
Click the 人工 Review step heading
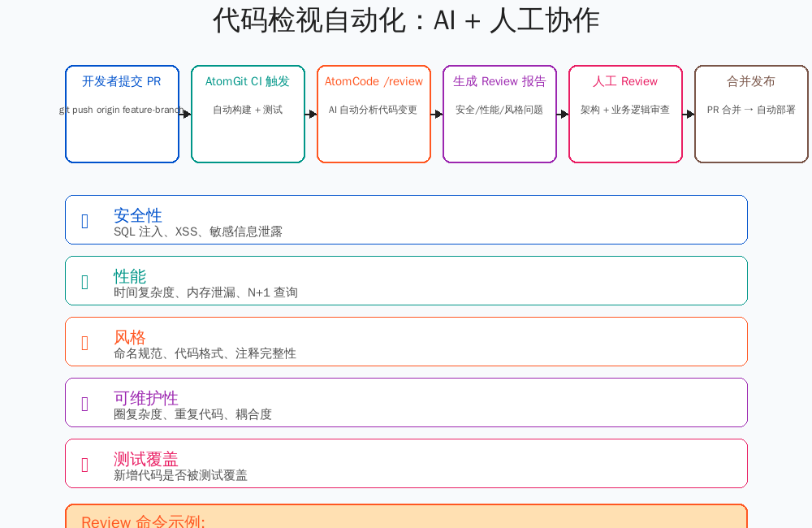(625, 81)
